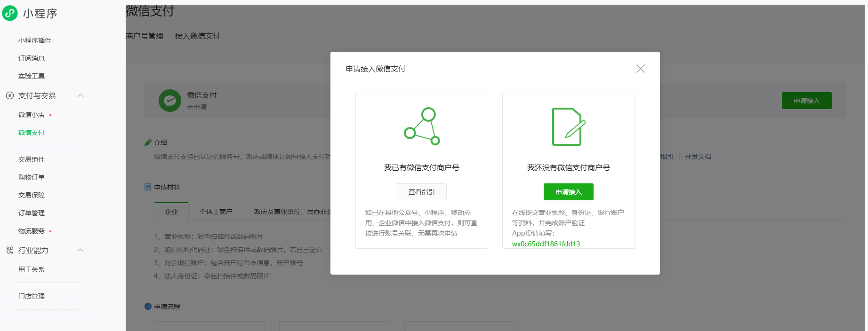This screenshot has height=331, width=868.
Task: Click the 申请接入微信支付 dialog title
Action: tap(376, 69)
